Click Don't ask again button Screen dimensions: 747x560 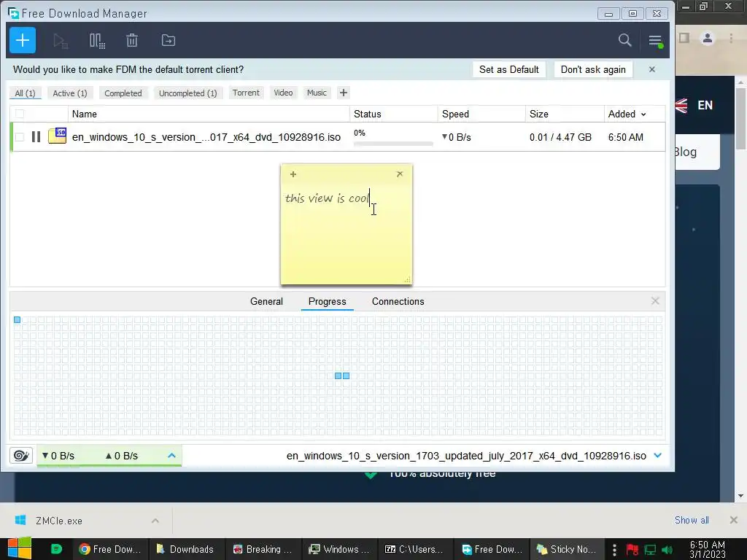coord(593,69)
